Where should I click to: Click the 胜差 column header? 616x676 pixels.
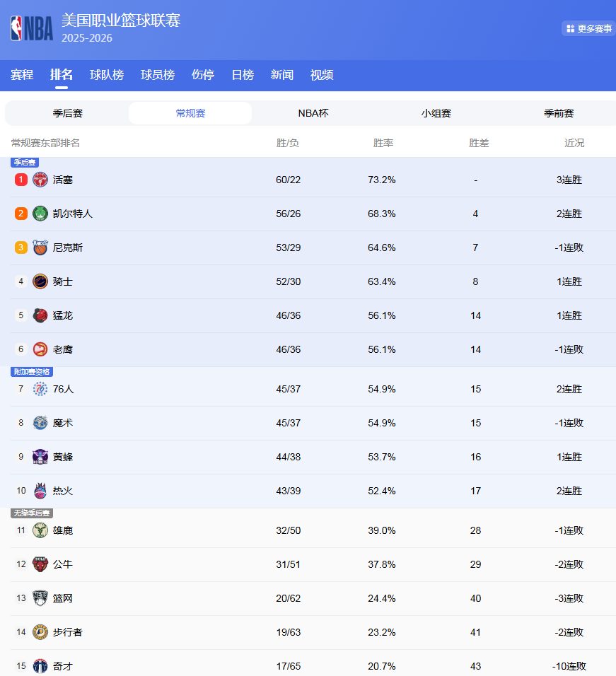(x=479, y=143)
